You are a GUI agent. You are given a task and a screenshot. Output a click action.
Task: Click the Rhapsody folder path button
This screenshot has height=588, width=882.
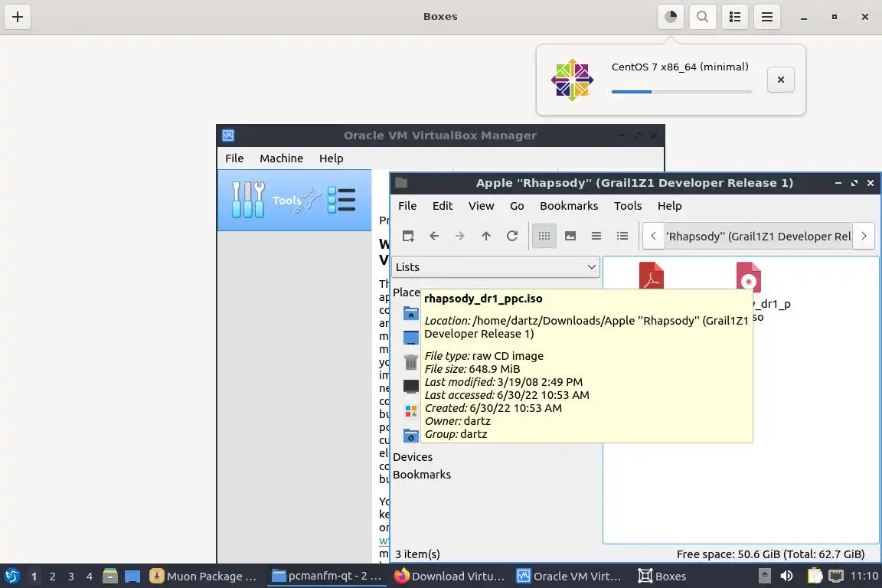pos(758,237)
